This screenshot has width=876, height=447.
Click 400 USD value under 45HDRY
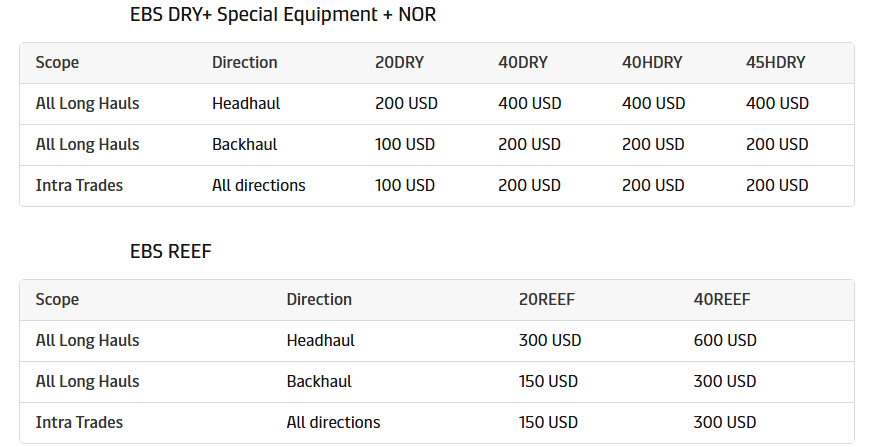click(777, 103)
